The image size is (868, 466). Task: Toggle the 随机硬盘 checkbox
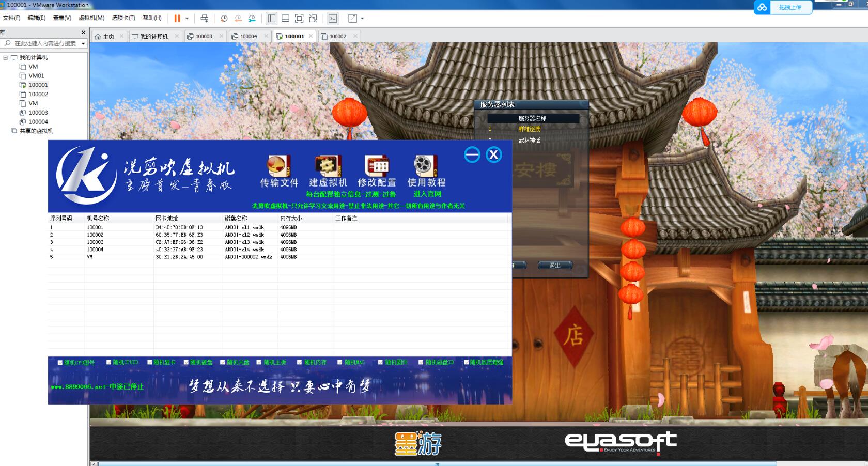coord(187,363)
